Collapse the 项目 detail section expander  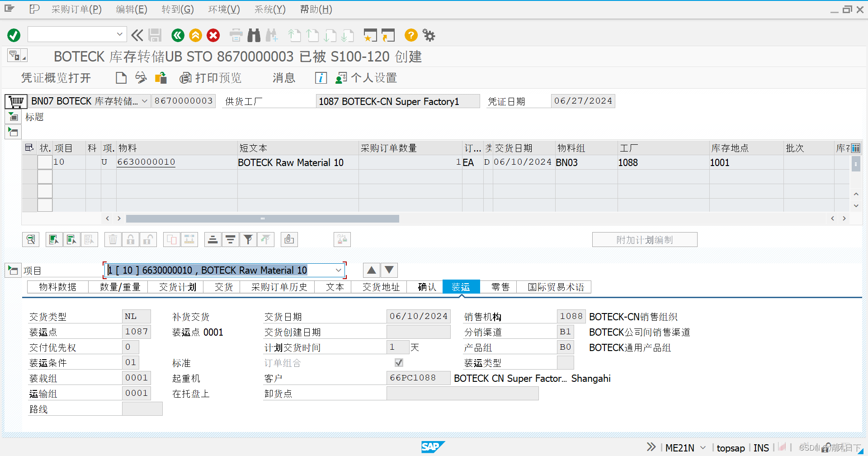coord(13,270)
